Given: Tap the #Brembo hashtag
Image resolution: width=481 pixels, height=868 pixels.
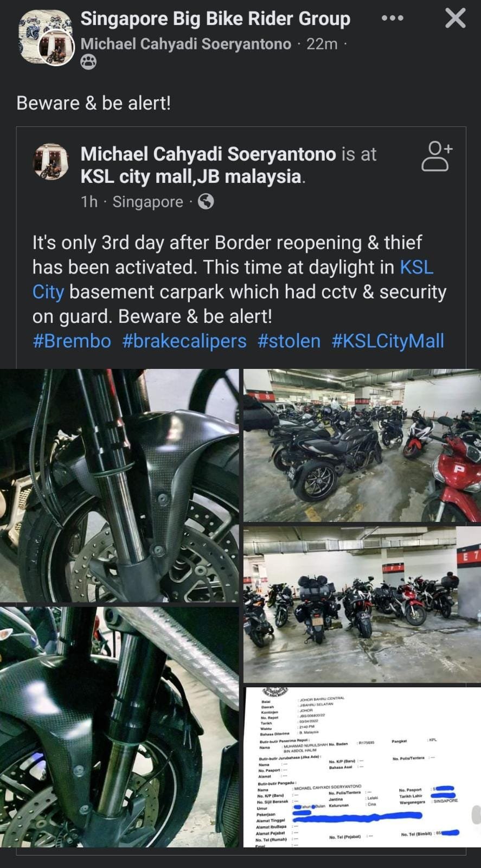Looking at the screenshot, I should click(x=72, y=341).
